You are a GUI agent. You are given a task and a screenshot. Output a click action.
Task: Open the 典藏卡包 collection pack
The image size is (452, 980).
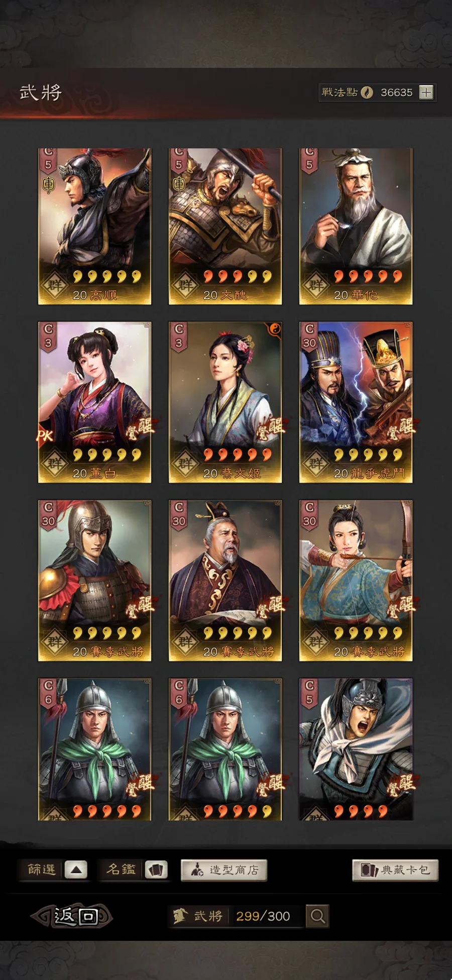[x=395, y=870]
